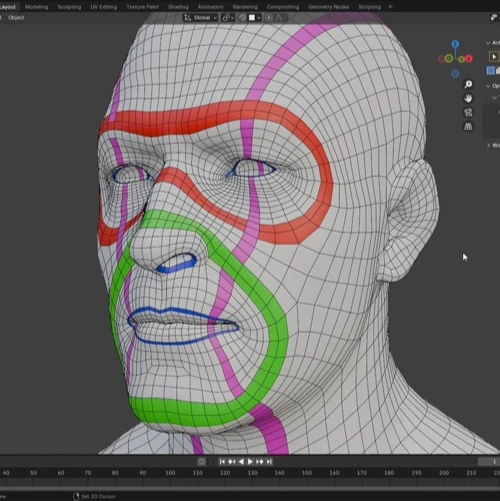
Task: Open the proportional editing falloff curve
Action: click(279, 18)
